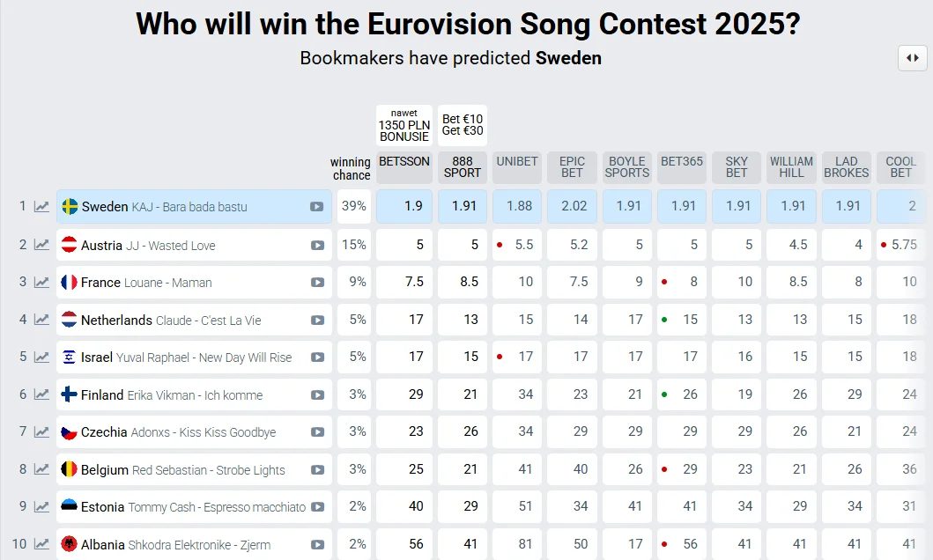Open Albania's odds trend chart icon
This screenshot has width=933, height=560.
[x=41, y=544]
